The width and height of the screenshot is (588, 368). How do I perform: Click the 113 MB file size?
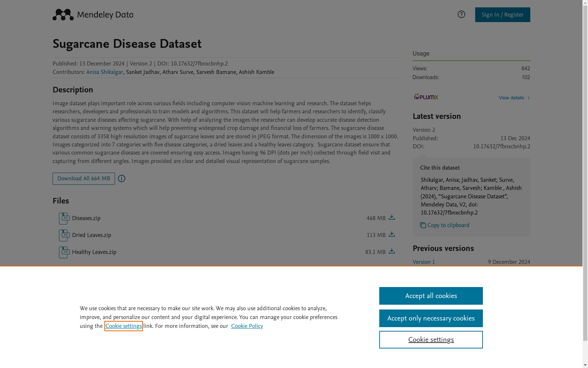click(376, 235)
